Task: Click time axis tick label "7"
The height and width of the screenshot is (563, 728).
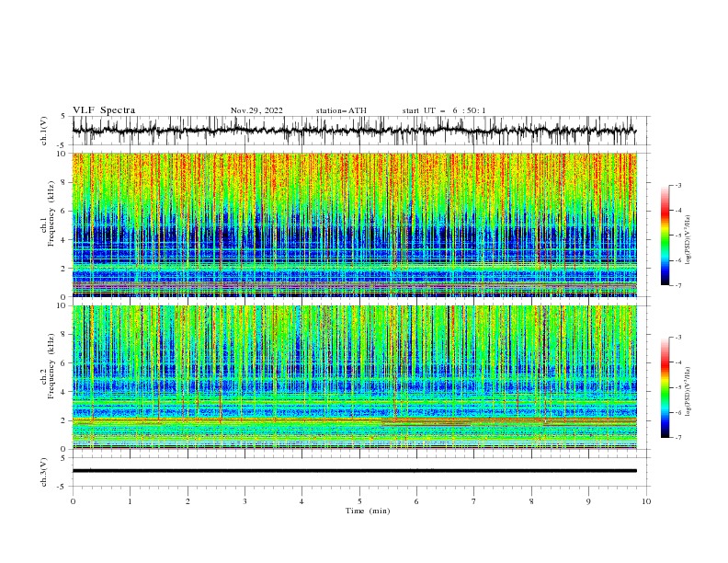Action: point(474,502)
